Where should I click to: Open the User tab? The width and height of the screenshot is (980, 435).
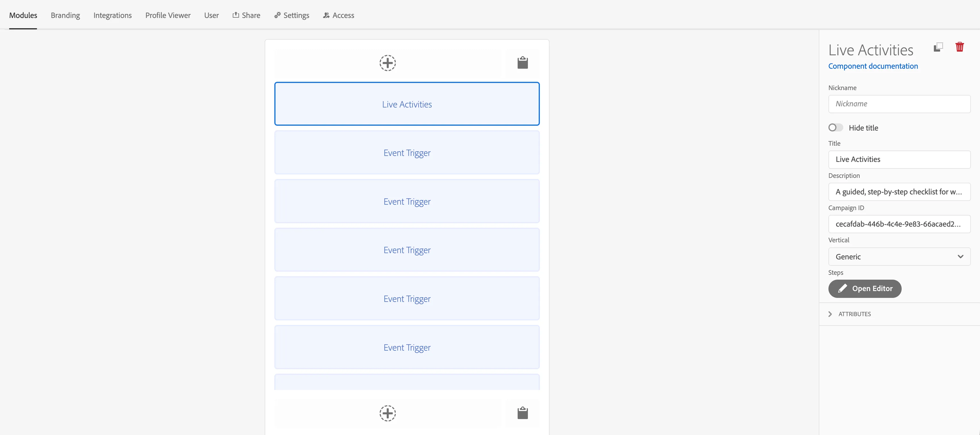[211, 15]
